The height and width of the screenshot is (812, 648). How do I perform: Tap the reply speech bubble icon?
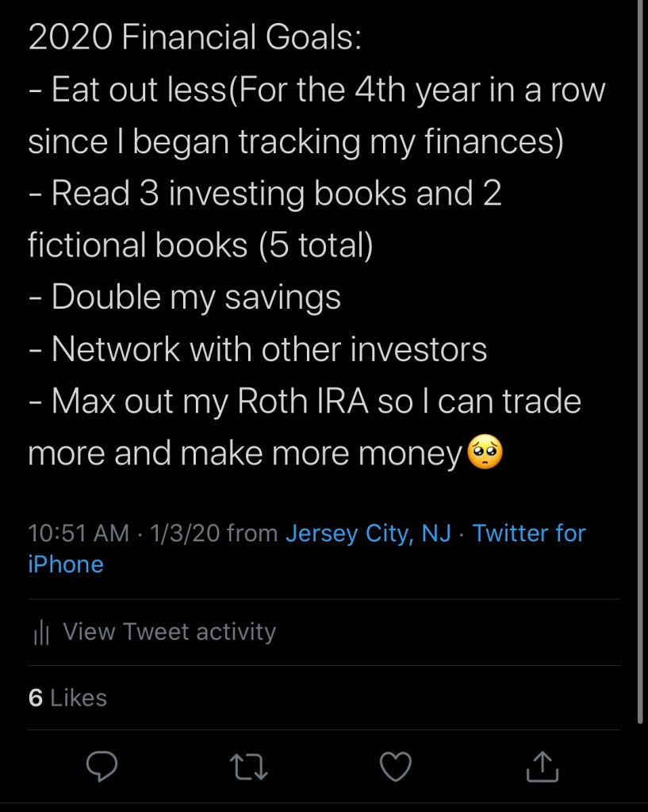point(102,766)
